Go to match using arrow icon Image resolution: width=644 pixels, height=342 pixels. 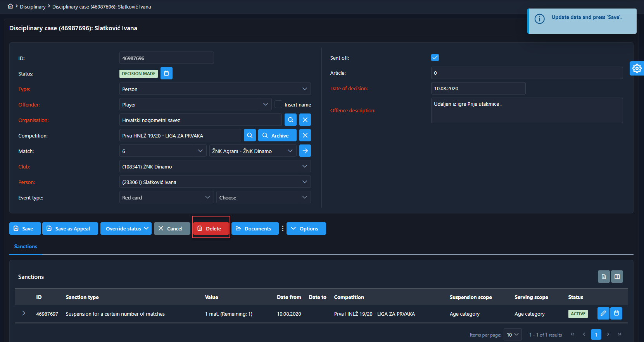coord(305,151)
